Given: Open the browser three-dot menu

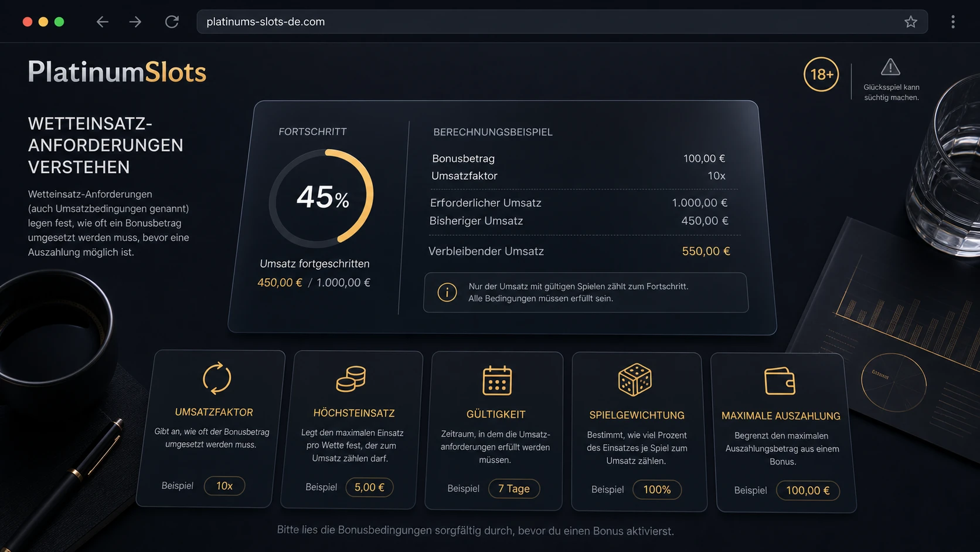Looking at the screenshot, I should (953, 22).
